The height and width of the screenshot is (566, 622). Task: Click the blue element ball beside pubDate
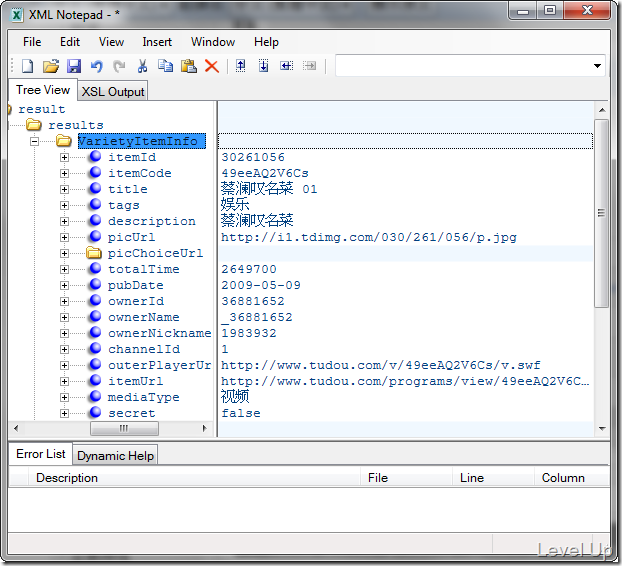click(x=95, y=285)
